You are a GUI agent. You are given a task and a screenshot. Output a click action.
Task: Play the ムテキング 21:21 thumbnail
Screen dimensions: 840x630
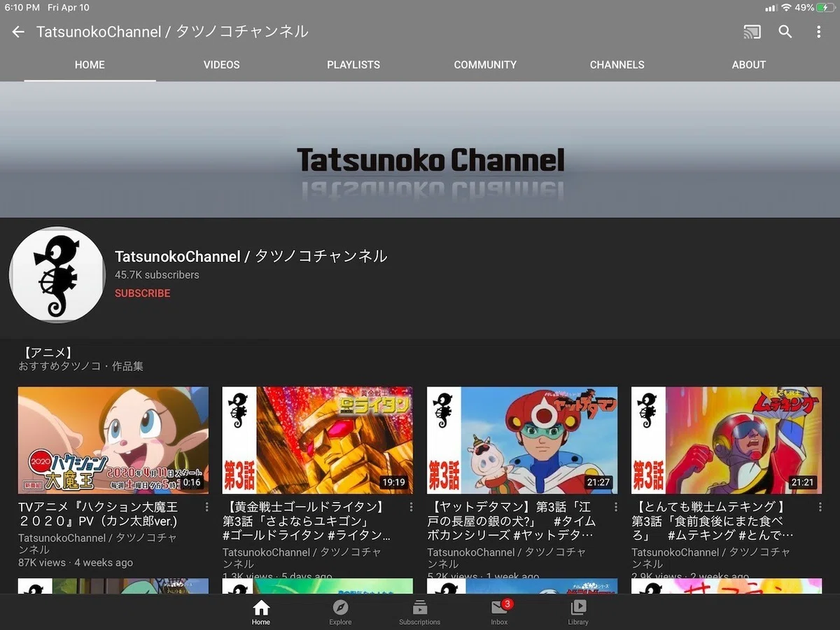coord(727,440)
